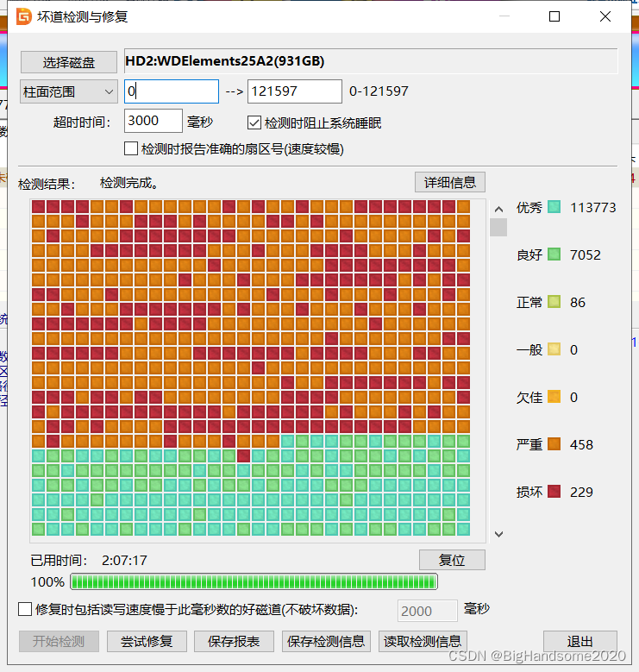This screenshot has width=639, height=672.
Task: Close the 坏道检测与修复 window
Action: (605, 16)
